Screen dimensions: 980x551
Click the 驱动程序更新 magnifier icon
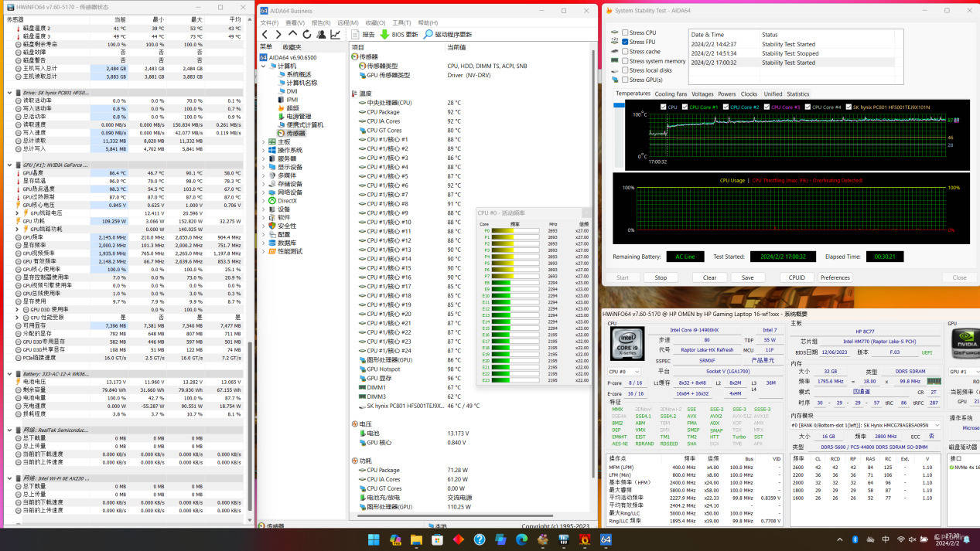click(x=428, y=35)
